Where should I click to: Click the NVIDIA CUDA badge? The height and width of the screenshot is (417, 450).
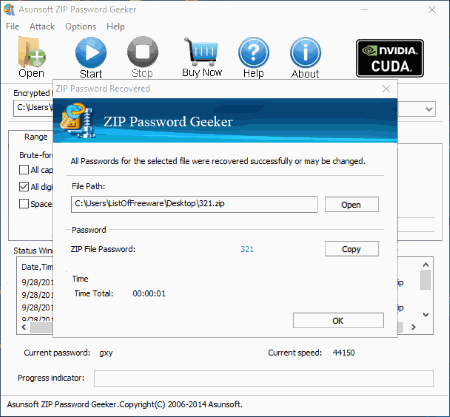click(390, 58)
